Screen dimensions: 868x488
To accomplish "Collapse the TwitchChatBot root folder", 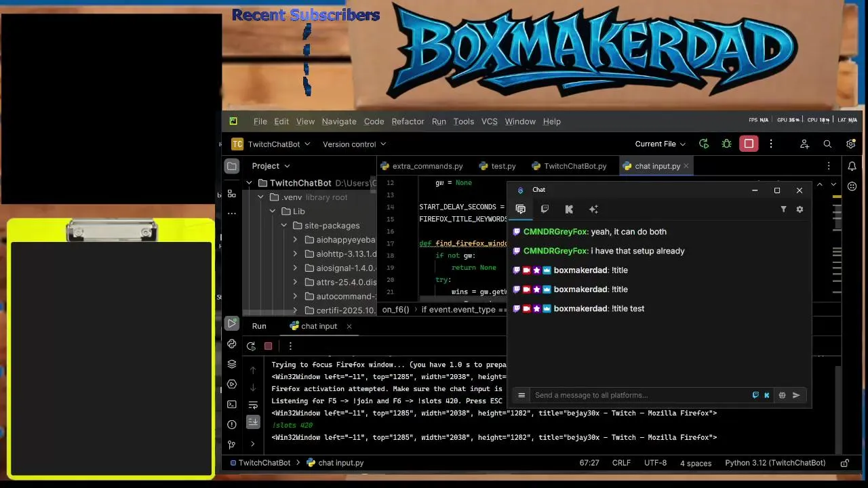I will [x=249, y=183].
